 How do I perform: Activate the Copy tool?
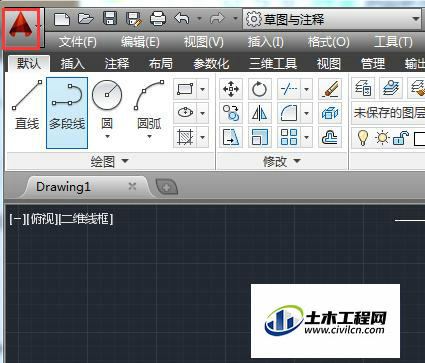point(231,113)
